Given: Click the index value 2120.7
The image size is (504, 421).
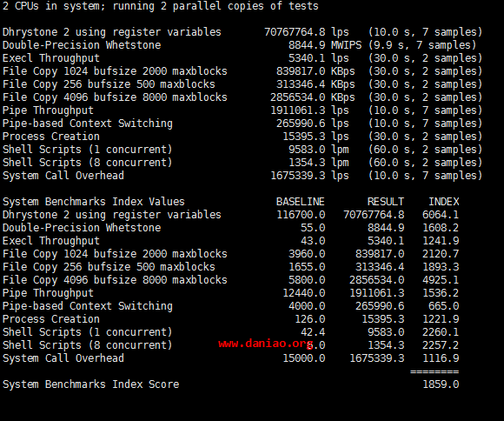Looking at the screenshot, I should [x=441, y=254].
